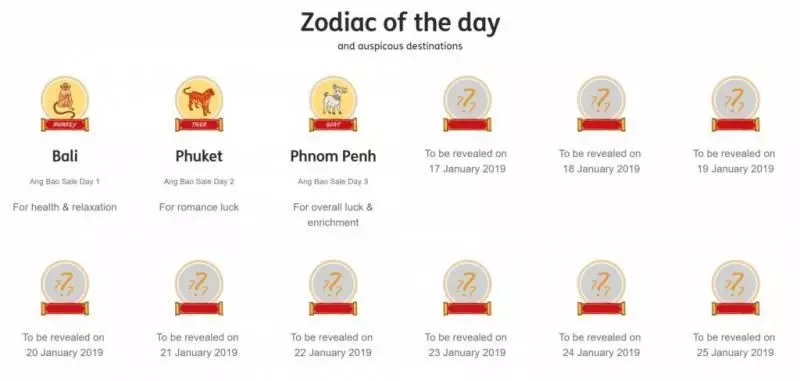Viewport: 800px width, 381px height.
Task: Click the question-mark icon for 23 January
Action: tap(467, 288)
